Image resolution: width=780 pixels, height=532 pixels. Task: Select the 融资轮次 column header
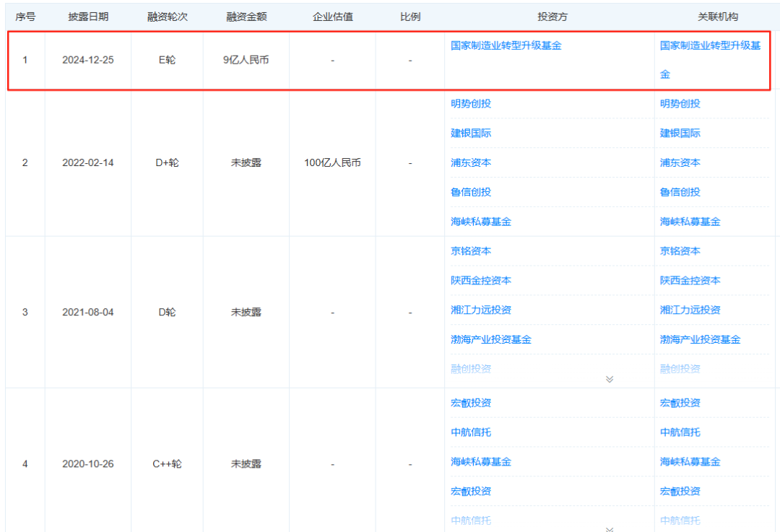coord(167,17)
